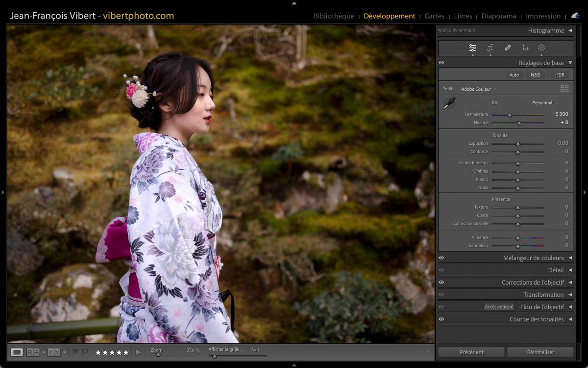Open the Red eye correction tool

tap(525, 48)
